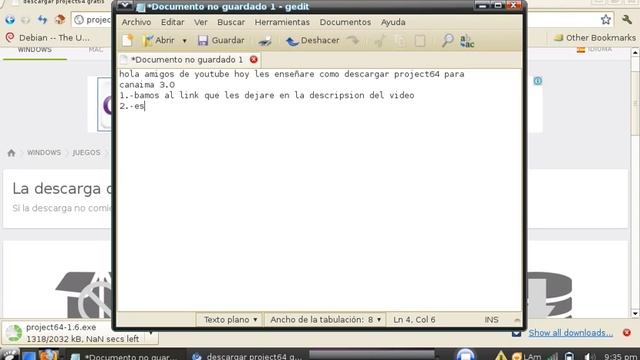Click the JUEGOS breadcrumb link
Viewport: 640px width, 360px height.
tap(86, 153)
